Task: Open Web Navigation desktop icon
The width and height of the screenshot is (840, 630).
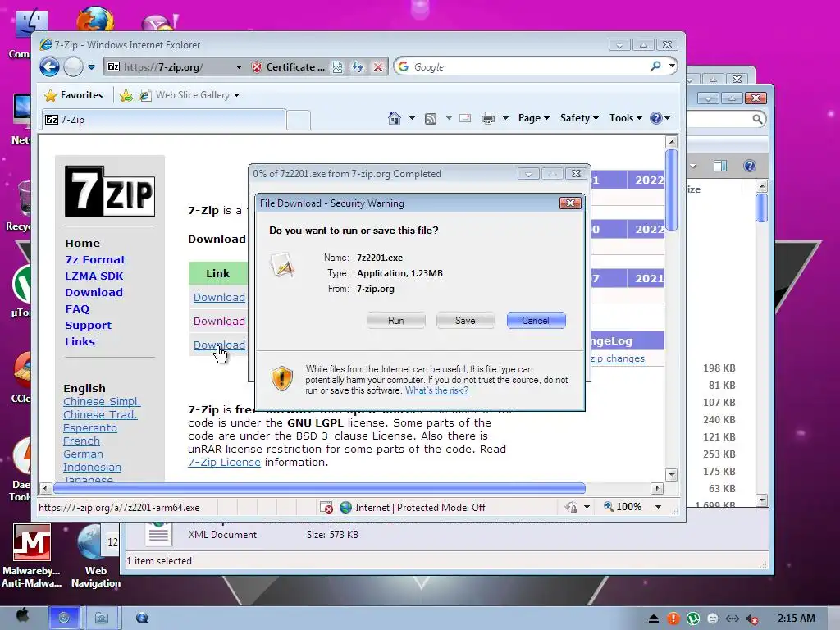Action: (x=96, y=556)
